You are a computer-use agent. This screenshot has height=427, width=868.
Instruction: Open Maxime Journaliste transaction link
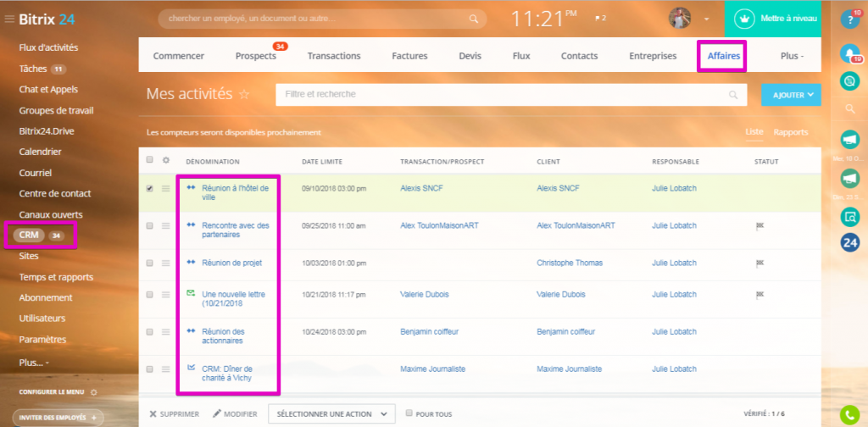point(432,369)
